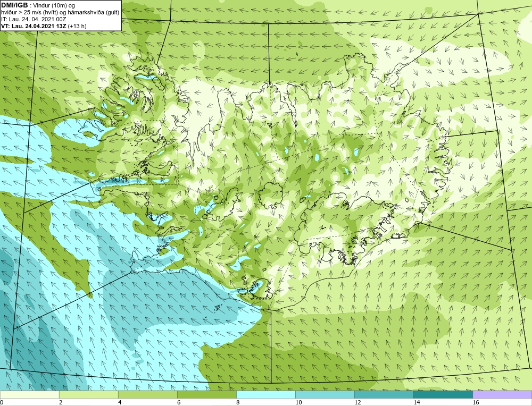Click the 2–4 m/s light green legend swatch

pyautogui.click(x=89, y=394)
